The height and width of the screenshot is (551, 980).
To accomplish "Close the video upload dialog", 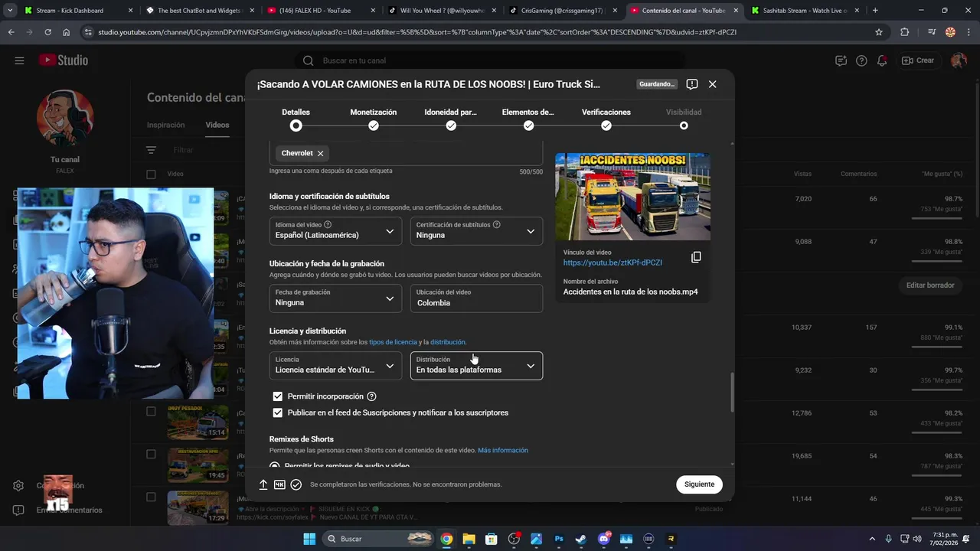I will 713,84.
